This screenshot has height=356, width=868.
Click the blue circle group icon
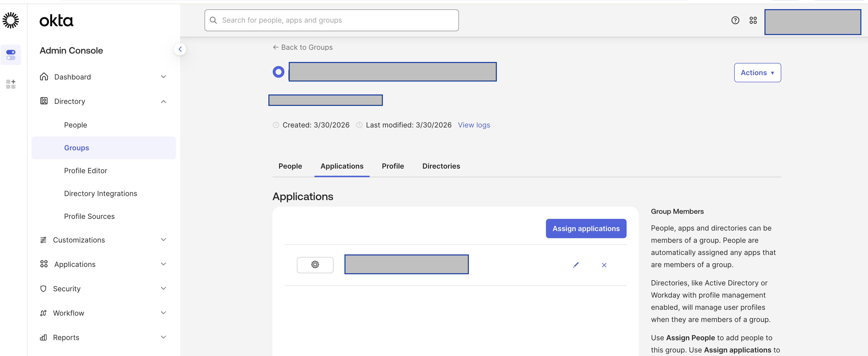tap(278, 72)
